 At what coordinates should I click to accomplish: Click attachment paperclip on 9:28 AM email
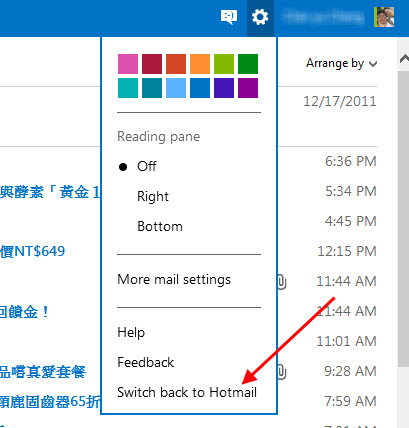281,372
